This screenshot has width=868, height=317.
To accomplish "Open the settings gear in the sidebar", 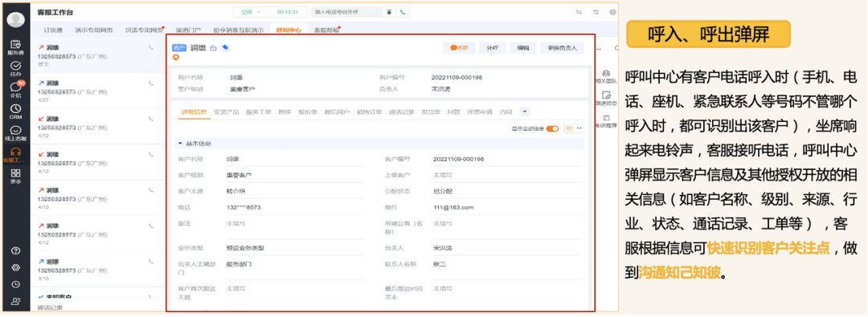I will coord(16,267).
